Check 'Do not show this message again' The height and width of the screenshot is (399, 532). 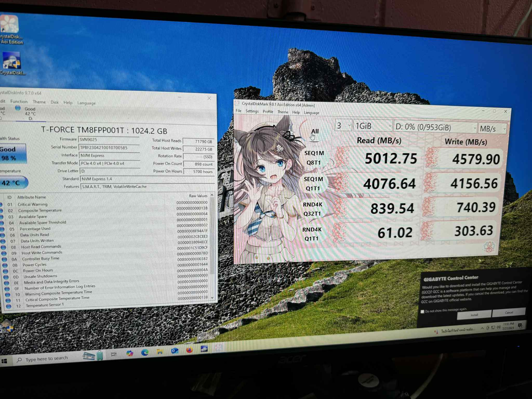[422, 311]
